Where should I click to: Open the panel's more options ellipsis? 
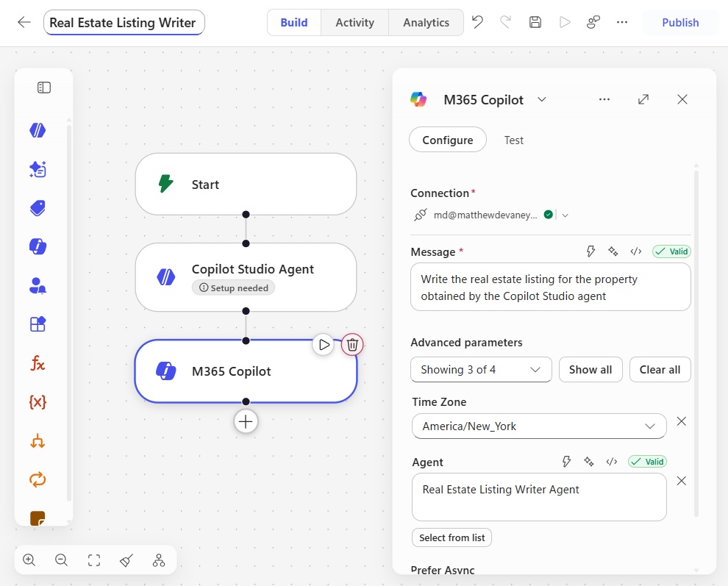(x=604, y=99)
